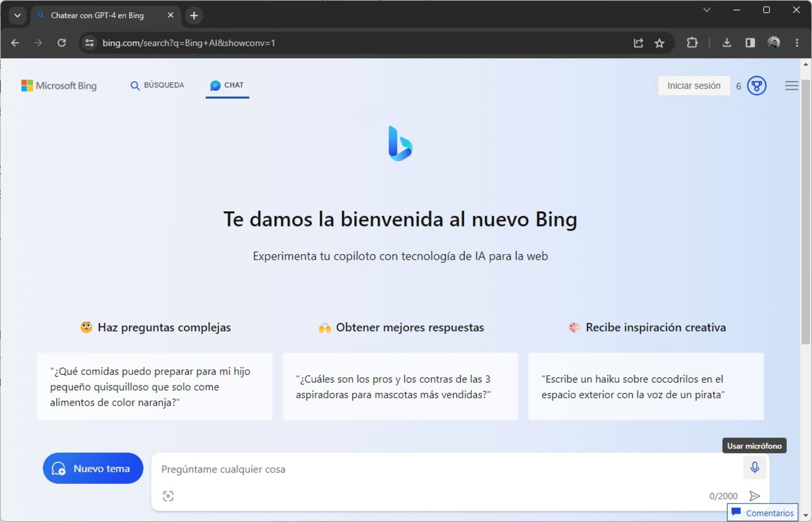Open the window caption chevron dropdown
812x522 pixels.
coord(707,10)
